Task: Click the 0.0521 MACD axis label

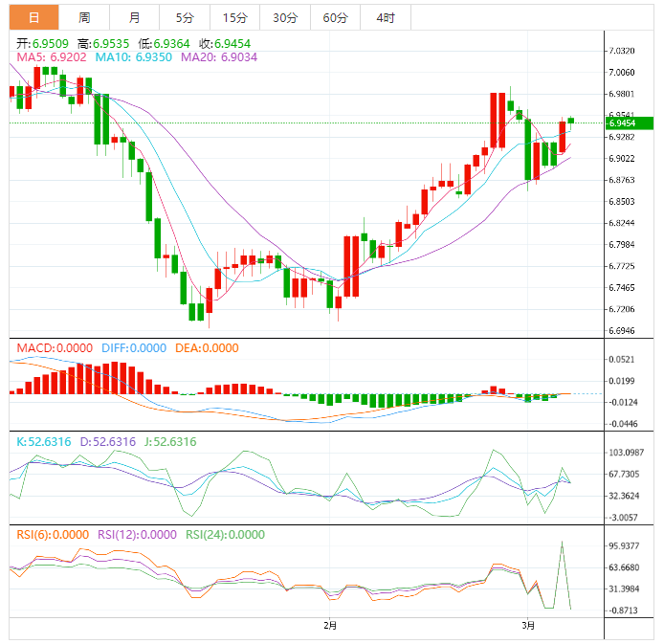Action: click(x=622, y=360)
